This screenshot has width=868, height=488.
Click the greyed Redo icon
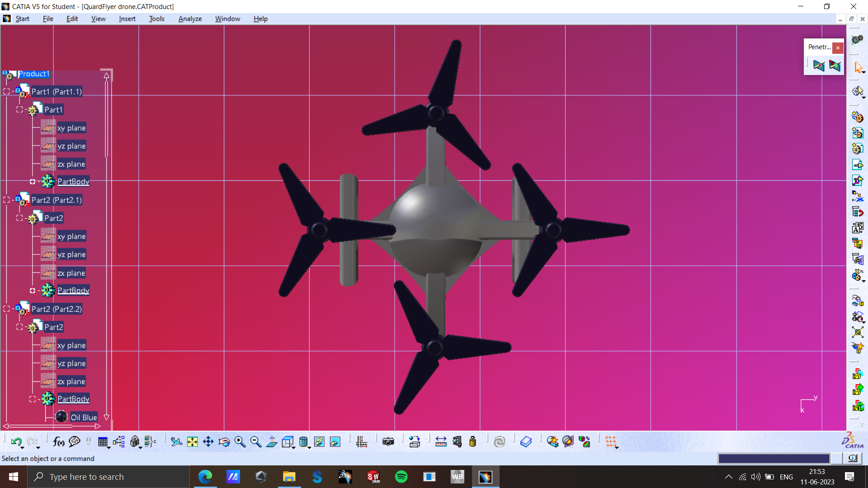click(32, 441)
